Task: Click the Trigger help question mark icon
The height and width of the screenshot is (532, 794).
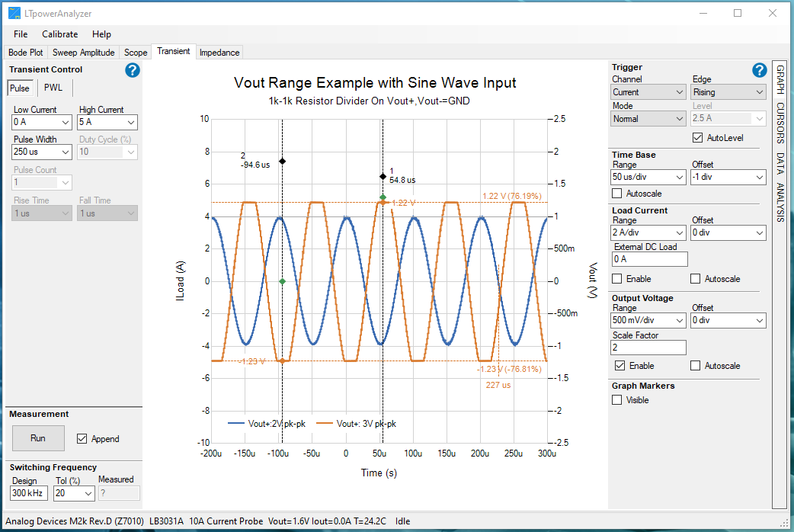Action: click(759, 70)
